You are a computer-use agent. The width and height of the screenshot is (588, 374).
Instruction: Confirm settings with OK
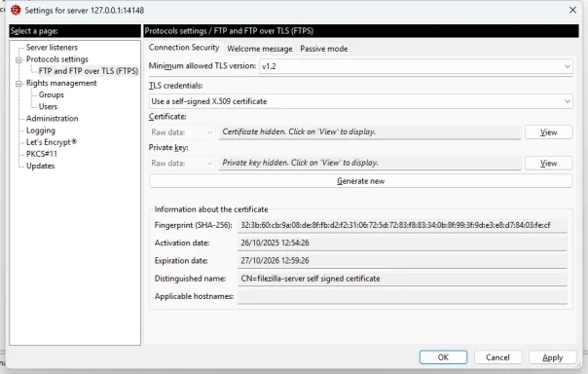(x=443, y=357)
